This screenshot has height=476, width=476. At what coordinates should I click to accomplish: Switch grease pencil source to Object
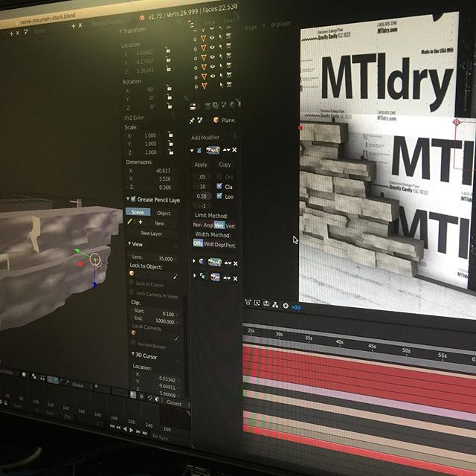click(164, 213)
